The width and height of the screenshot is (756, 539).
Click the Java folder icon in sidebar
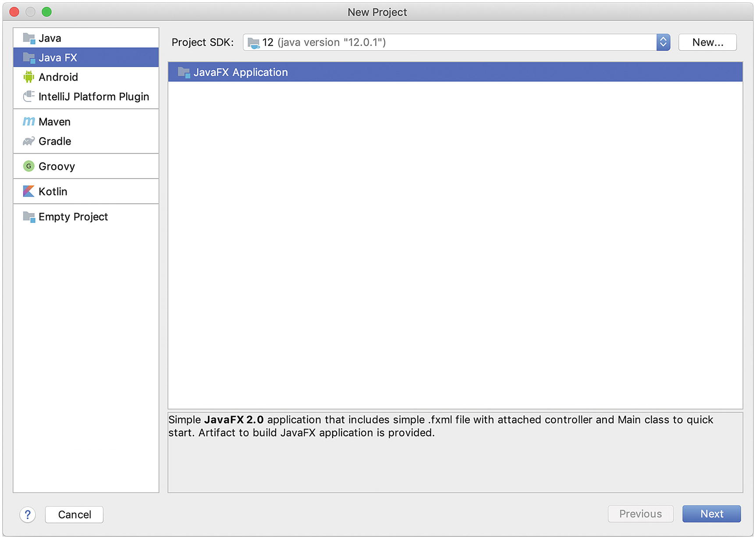pyautogui.click(x=29, y=38)
